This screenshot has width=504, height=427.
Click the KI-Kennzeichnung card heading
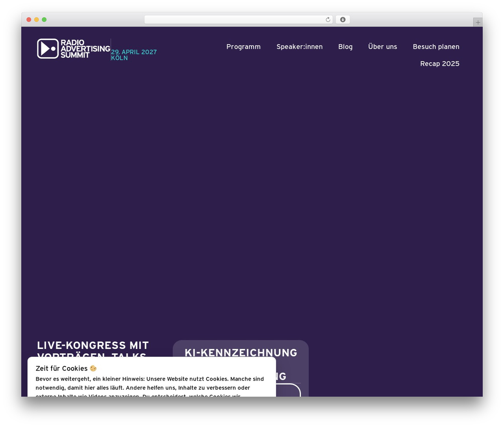click(x=241, y=353)
